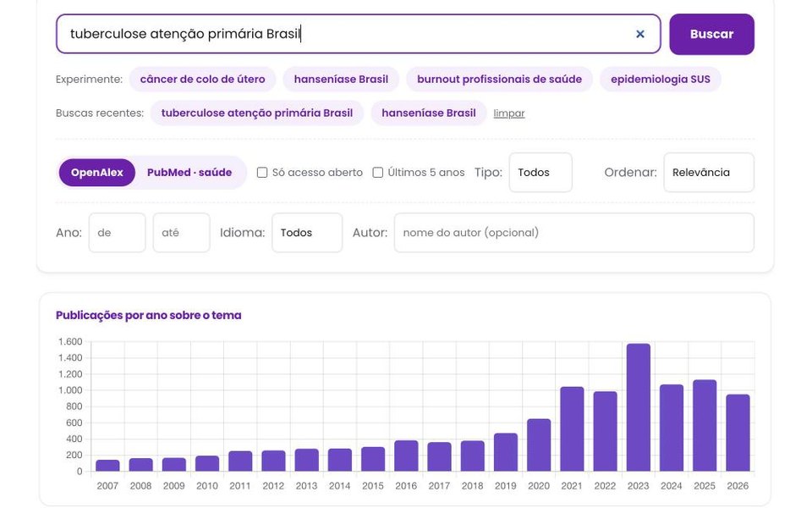Select the 2016 bar in the chart

pyautogui.click(x=406, y=456)
